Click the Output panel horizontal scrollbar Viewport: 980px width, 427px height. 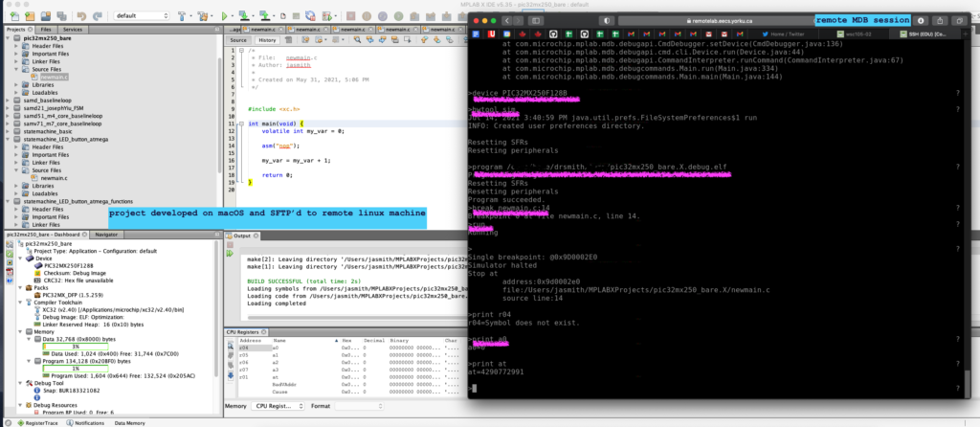356,318
